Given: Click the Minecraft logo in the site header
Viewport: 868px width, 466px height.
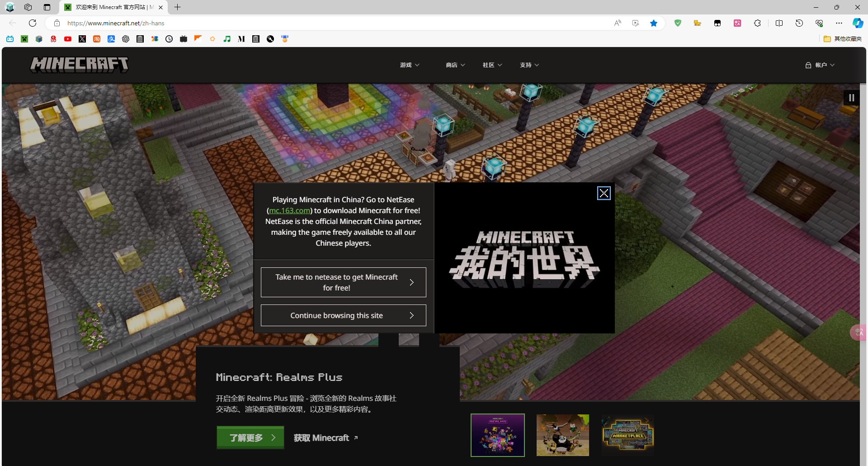Looking at the screenshot, I should (79, 65).
